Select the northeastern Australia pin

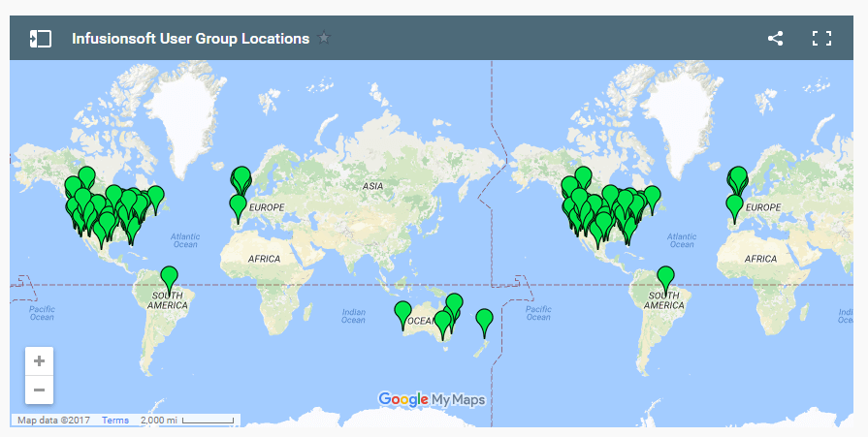click(x=455, y=303)
